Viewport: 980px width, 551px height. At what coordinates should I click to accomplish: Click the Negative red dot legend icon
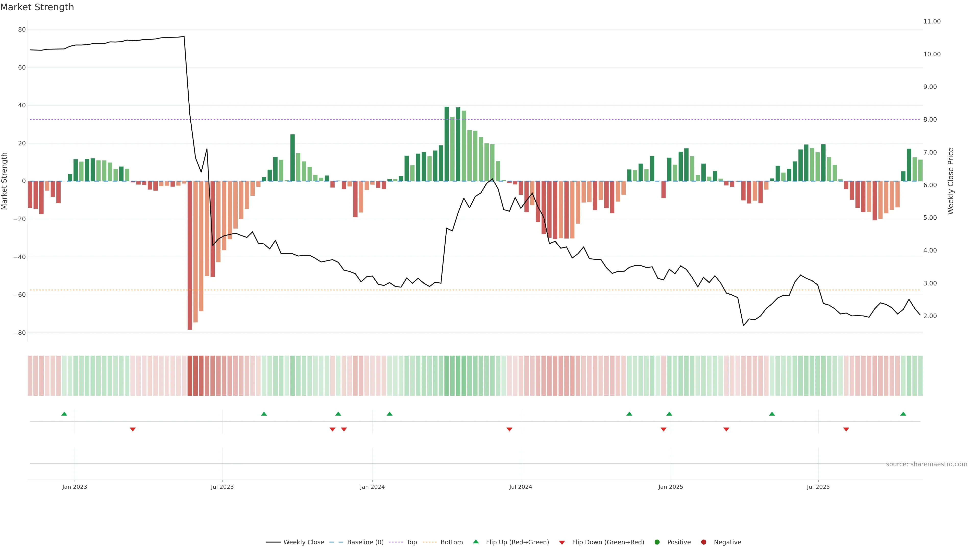(x=703, y=542)
